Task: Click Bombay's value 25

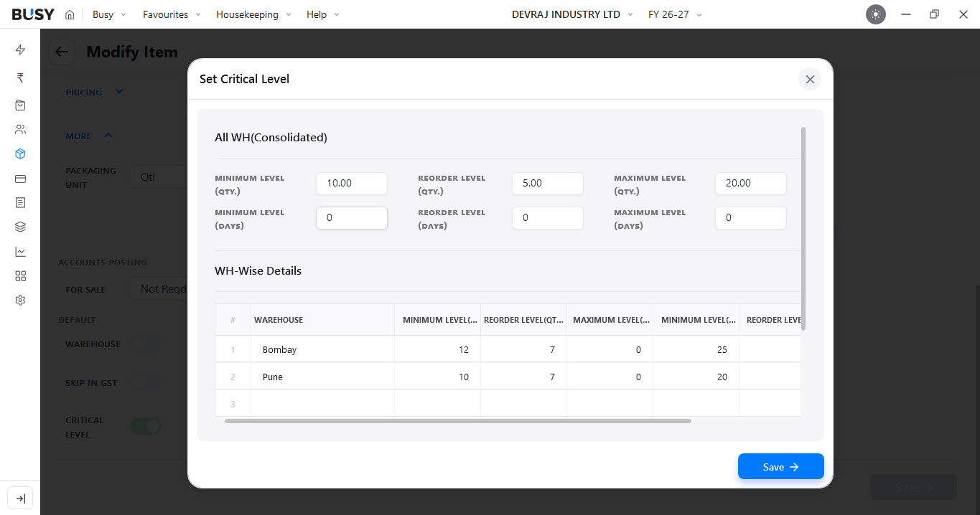Action: (x=696, y=349)
